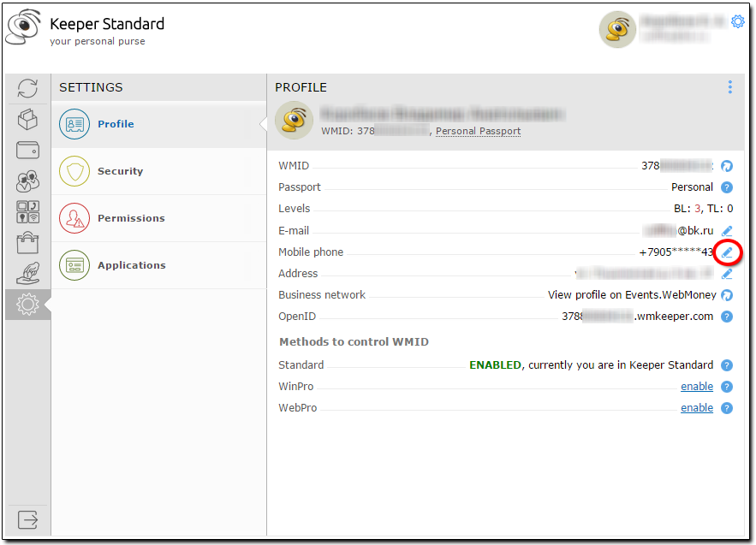Click help icon beside Passport row
The image size is (756, 545).
click(727, 187)
